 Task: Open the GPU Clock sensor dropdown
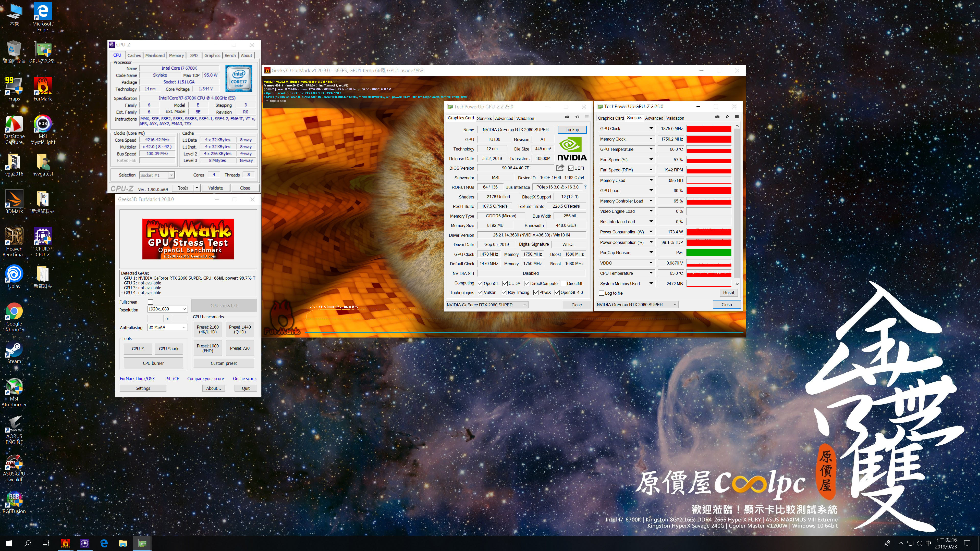pyautogui.click(x=651, y=129)
